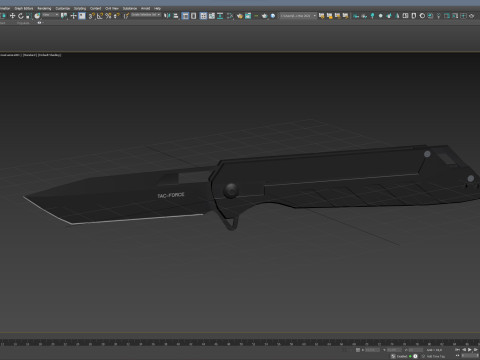
Task: Open the Populate ribbon tab
Action: [23, 23]
